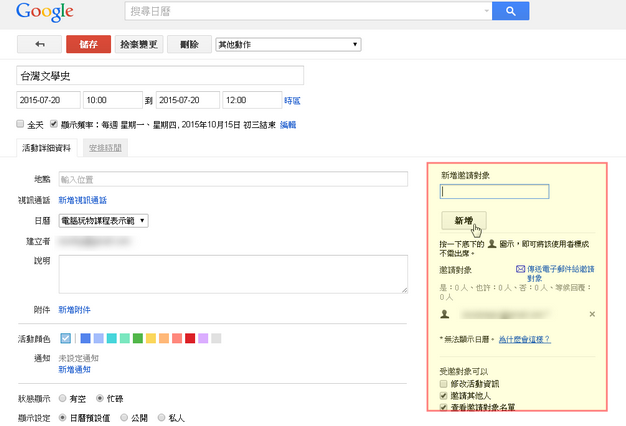Image resolution: width=626 pixels, height=426 pixels.
Task: Switch to the 安排時間 tab
Action: pyautogui.click(x=104, y=148)
